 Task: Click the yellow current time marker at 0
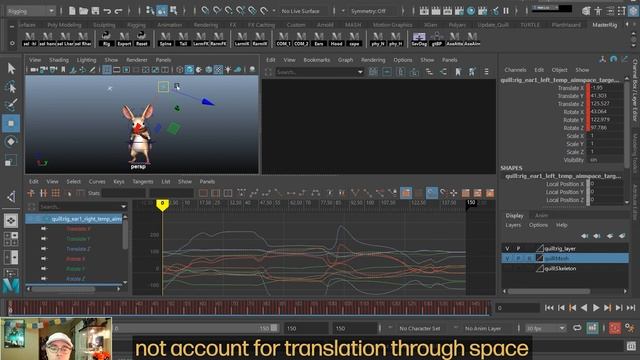click(x=162, y=205)
